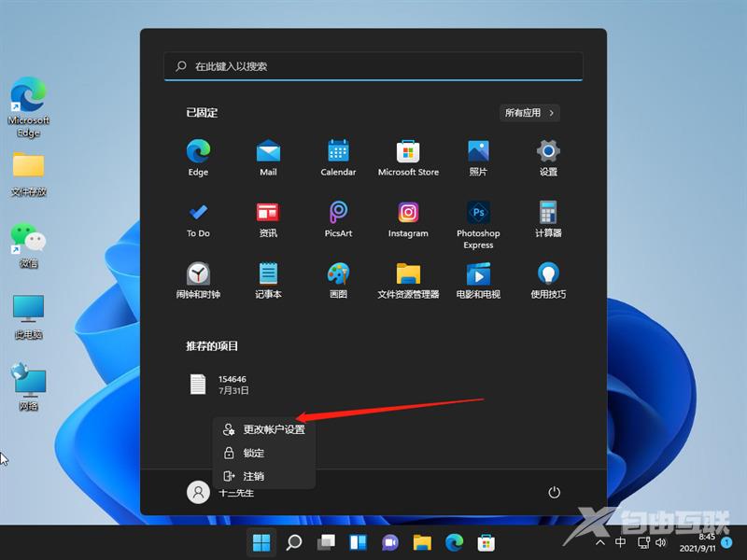This screenshot has width=747, height=560.
Task: Open the Mail app
Action: click(268, 154)
